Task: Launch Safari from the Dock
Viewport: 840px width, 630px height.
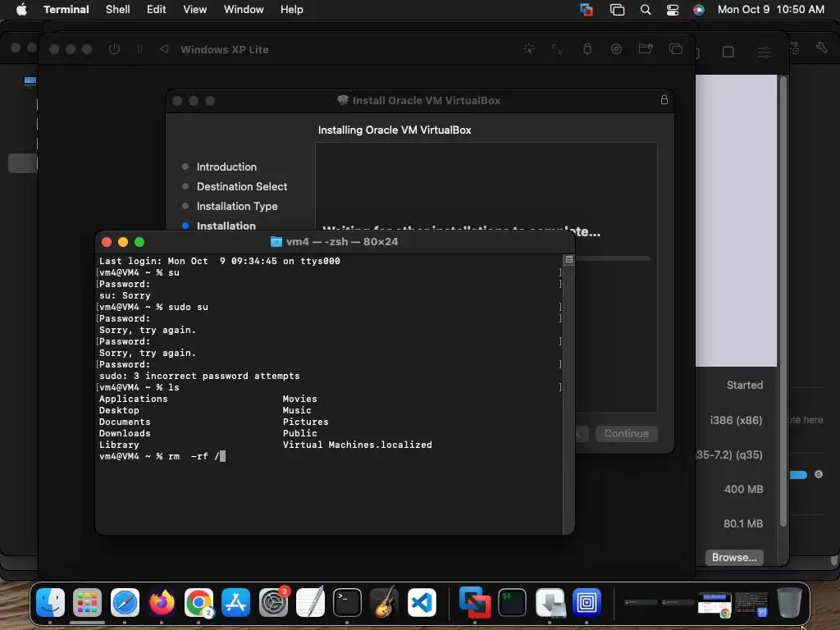Action: tap(125, 603)
